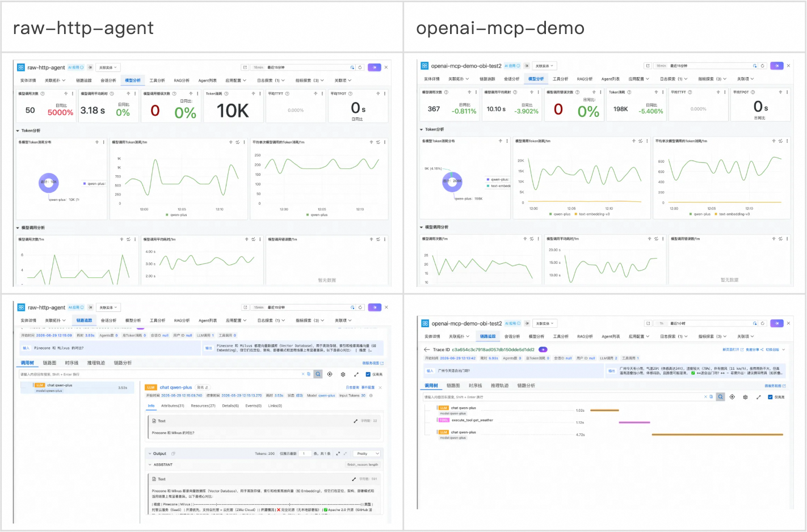Uncheck 仅高亮 in the openai-mcp-demo trace panel

[771, 397]
